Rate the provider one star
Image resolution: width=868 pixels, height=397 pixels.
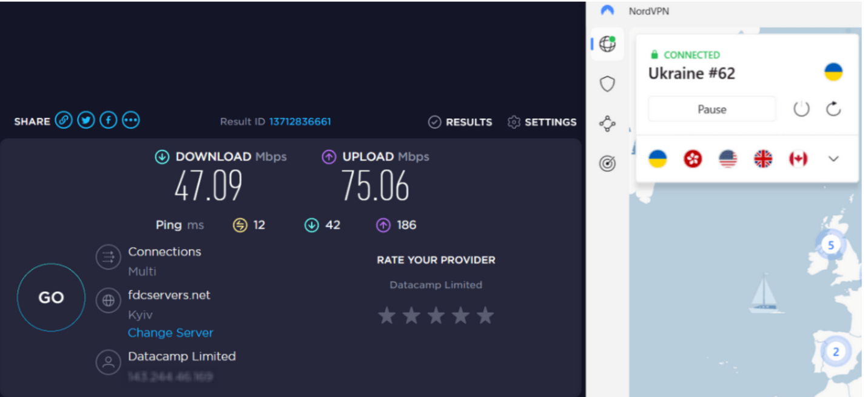(x=387, y=316)
